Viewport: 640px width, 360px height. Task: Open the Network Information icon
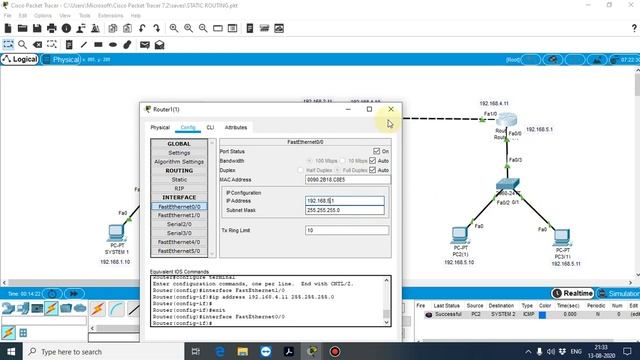coord(66,28)
